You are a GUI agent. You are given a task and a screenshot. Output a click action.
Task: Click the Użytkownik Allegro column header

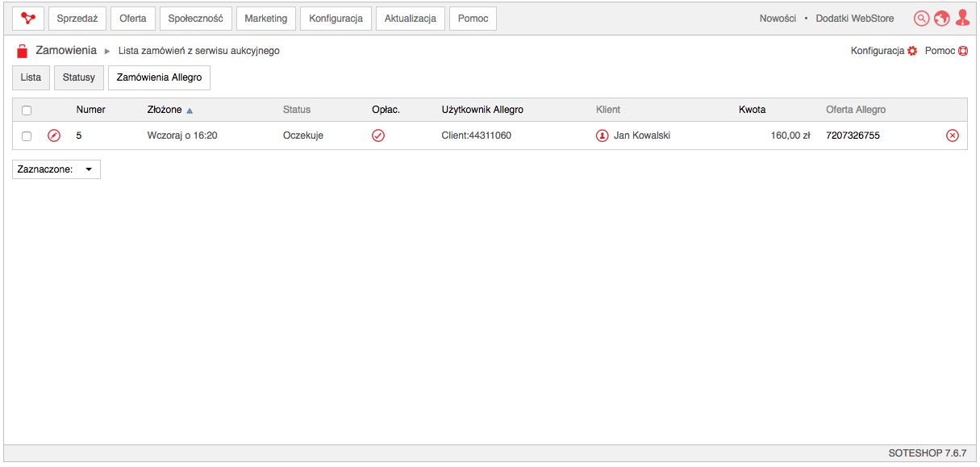(482, 110)
